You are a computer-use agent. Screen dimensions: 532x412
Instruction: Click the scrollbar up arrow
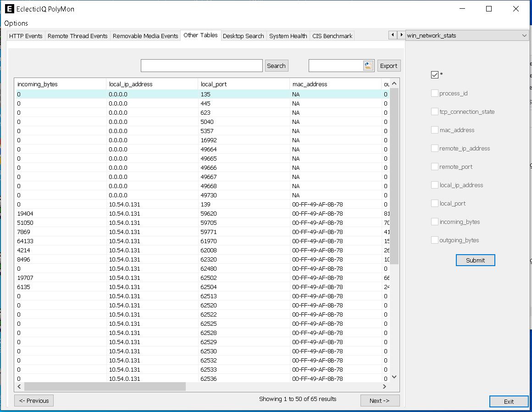(x=393, y=84)
